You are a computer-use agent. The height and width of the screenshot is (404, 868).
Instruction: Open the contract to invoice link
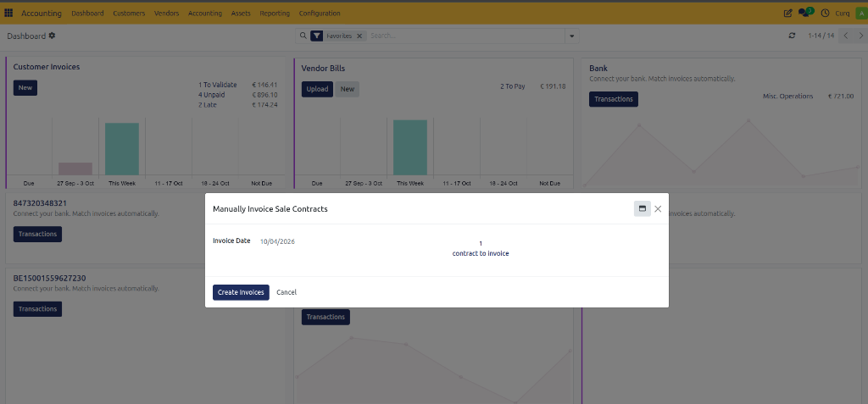pos(481,253)
